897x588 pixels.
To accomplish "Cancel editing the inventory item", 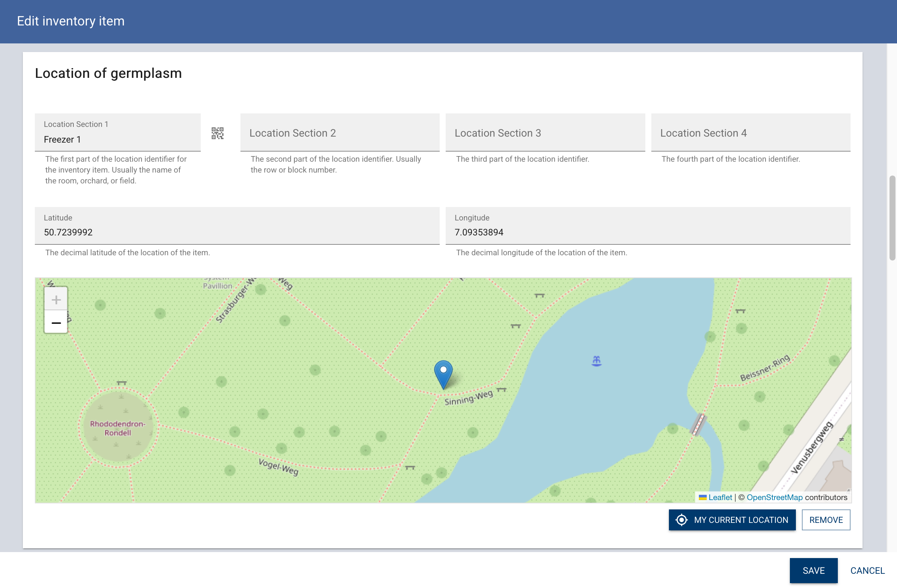I will tap(867, 570).
